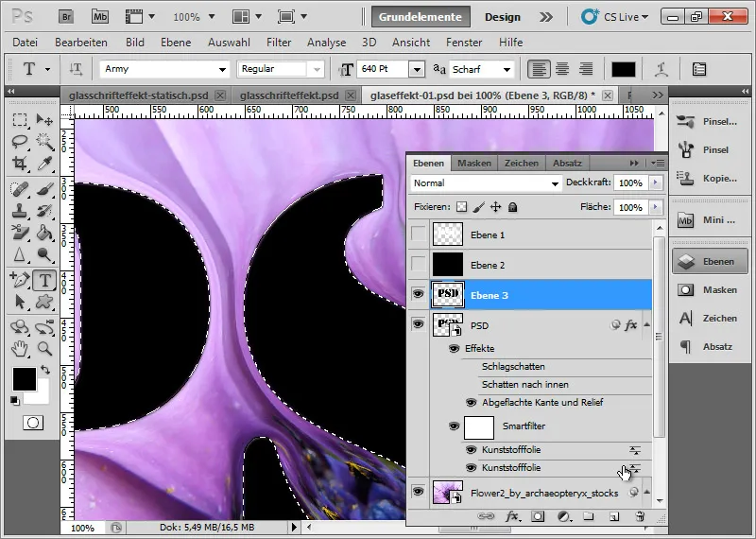Toggle Quick Mask mode
Image resolution: width=756 pixels, height=539 pixels.
click(x=33, y=424)
